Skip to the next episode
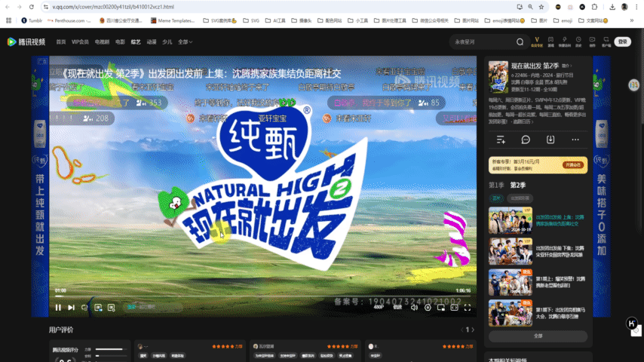The width and height of the screenshot is (644, 362). coord(71,308)
